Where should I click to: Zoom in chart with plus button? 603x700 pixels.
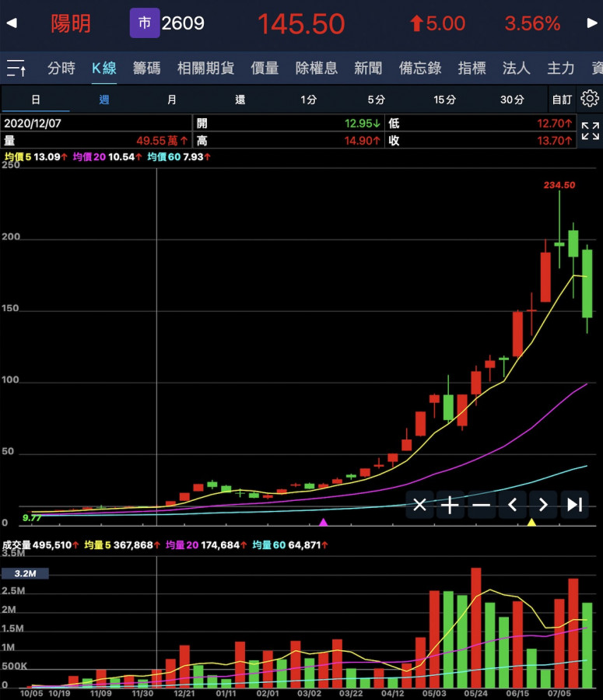(450, 505)
